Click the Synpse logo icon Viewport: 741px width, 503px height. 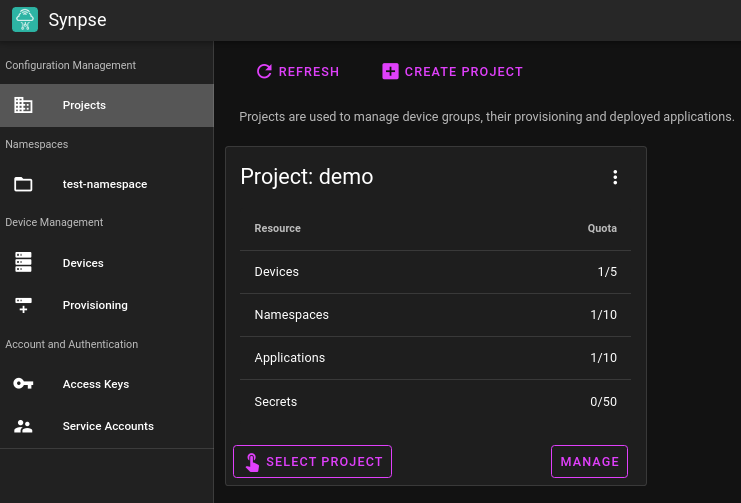[24, 20]
